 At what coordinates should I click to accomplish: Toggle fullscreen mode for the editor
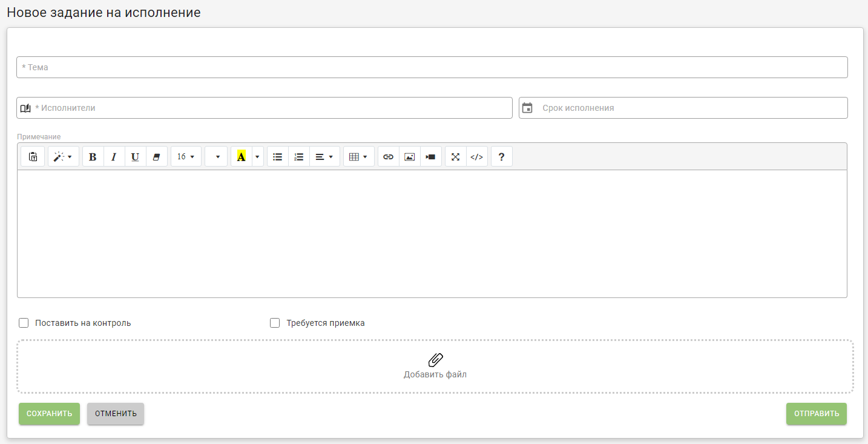pyautogui.click(x=456, y=156)
